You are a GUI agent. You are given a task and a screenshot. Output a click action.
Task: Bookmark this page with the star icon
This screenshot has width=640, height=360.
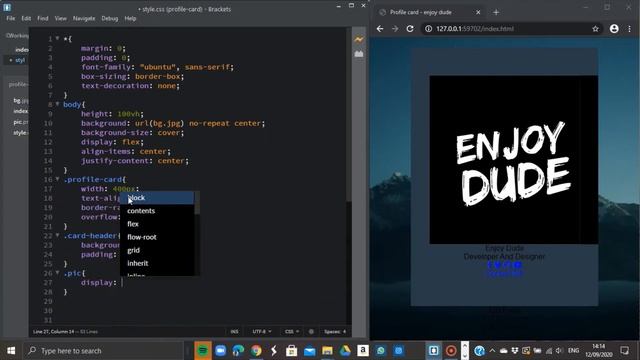pyautogui.click(x=595, y=29)
